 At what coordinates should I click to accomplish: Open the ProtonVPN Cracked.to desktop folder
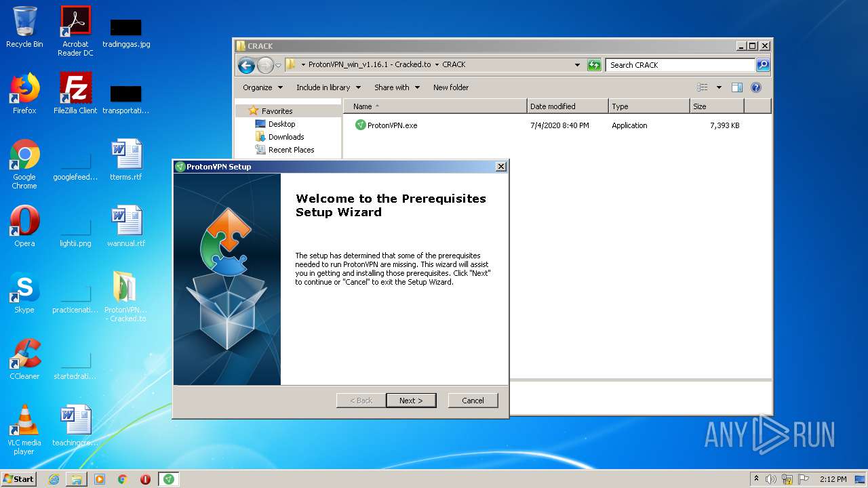point(126,297)
